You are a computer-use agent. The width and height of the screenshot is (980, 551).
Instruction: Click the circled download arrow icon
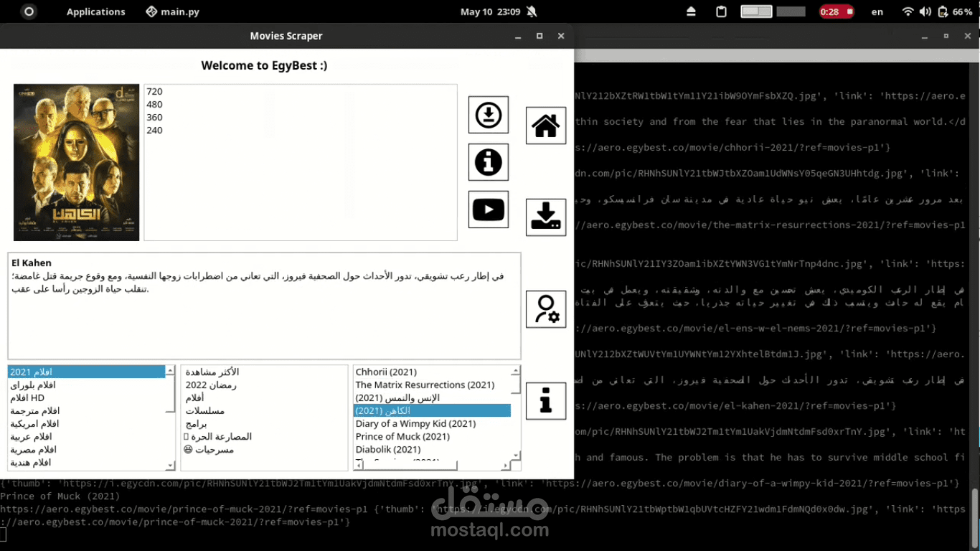489,115
